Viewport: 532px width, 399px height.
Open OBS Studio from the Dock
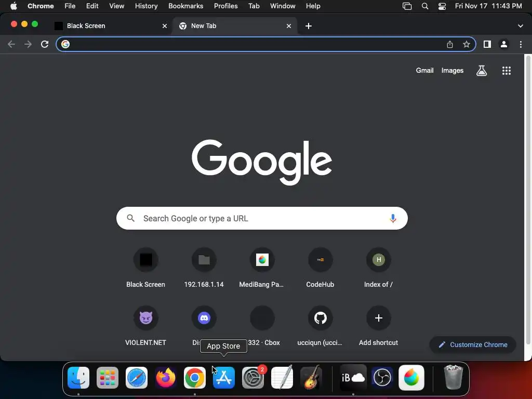pos(382,378)
